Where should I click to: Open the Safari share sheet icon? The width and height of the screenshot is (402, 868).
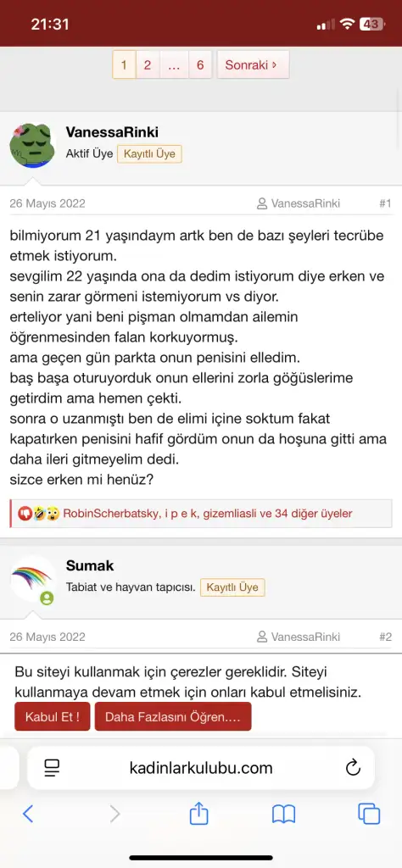pyautogui.click(x=198, y=813)
